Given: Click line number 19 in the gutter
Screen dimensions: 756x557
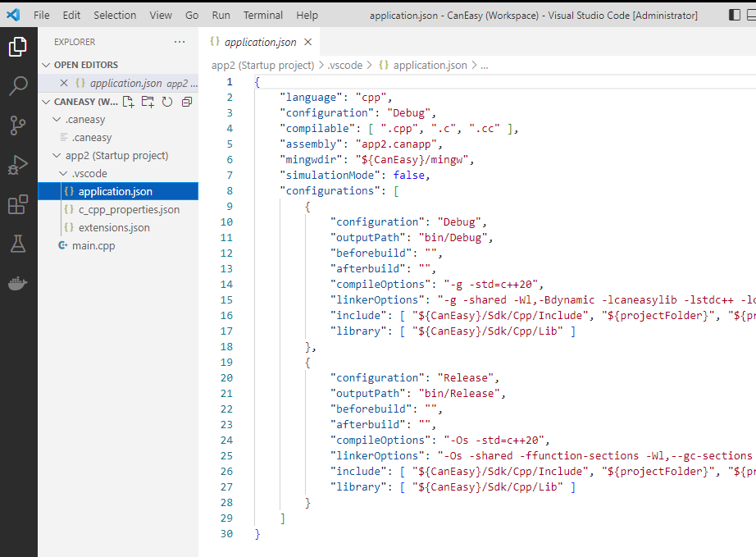Looking at the screenshot, I should (x=226, y=362).
